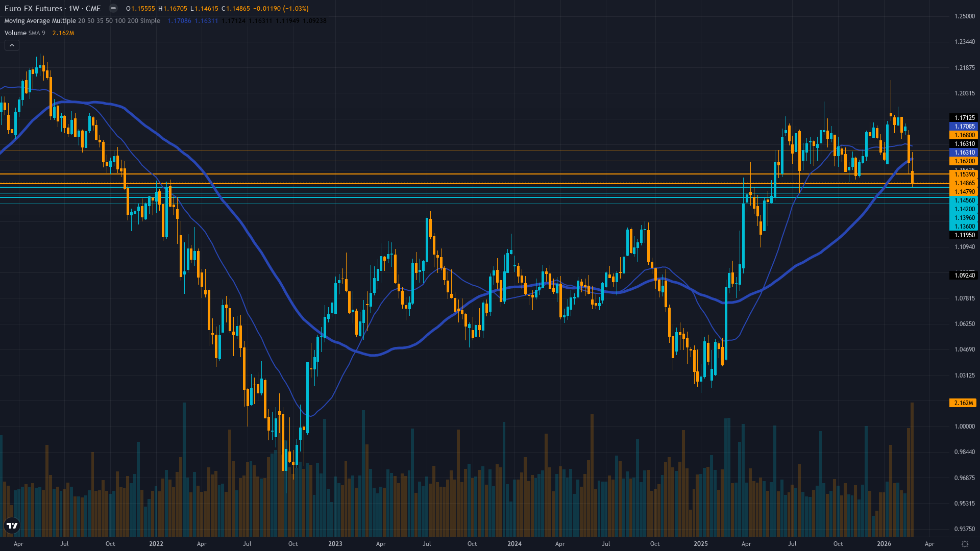Click the 2.162M volume label on axis

click(x=963, y=403)
